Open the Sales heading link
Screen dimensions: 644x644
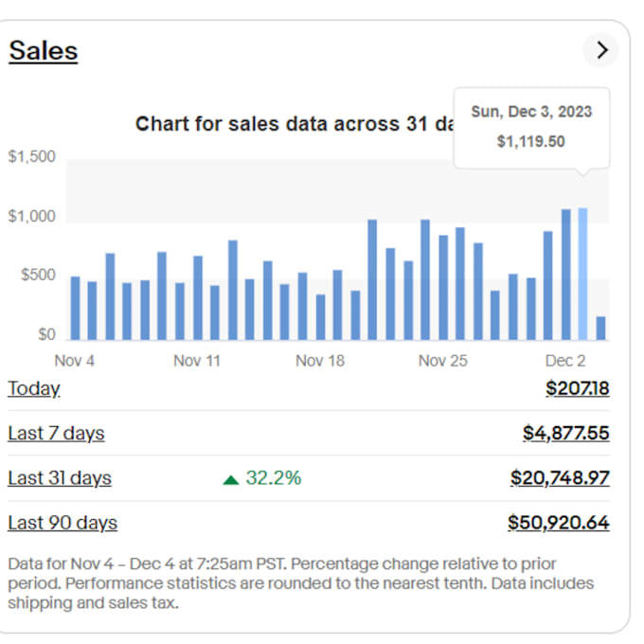pos(44,51)
